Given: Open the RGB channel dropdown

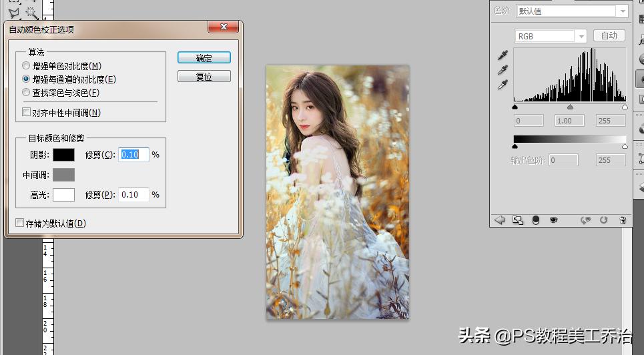Looking at the screenshot, I should 550,36.
